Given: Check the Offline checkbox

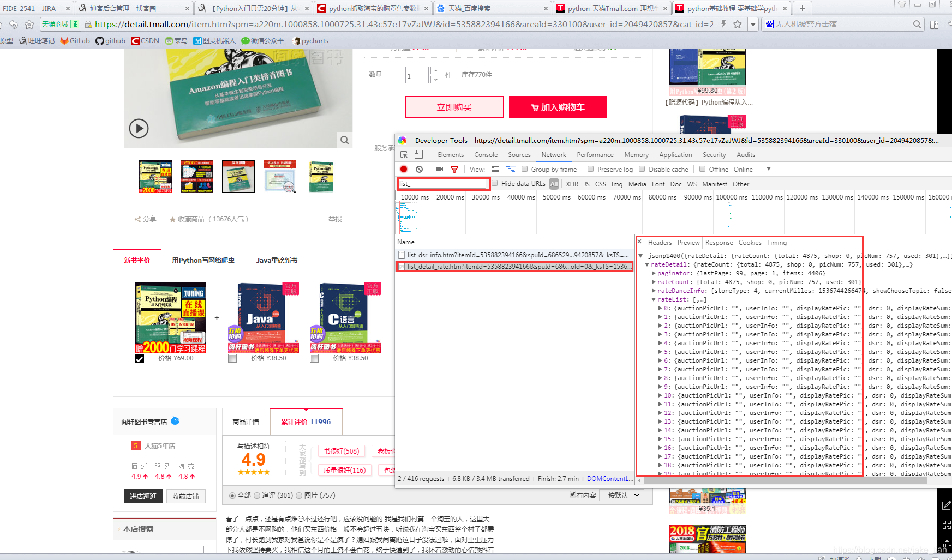Looking at the screenshot, I should (x=702, y=169).
